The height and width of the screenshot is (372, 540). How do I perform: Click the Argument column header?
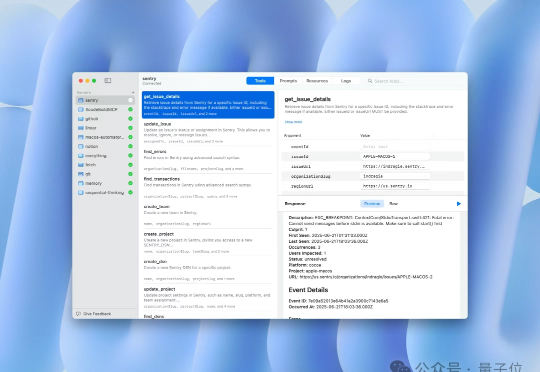(292, 136)
